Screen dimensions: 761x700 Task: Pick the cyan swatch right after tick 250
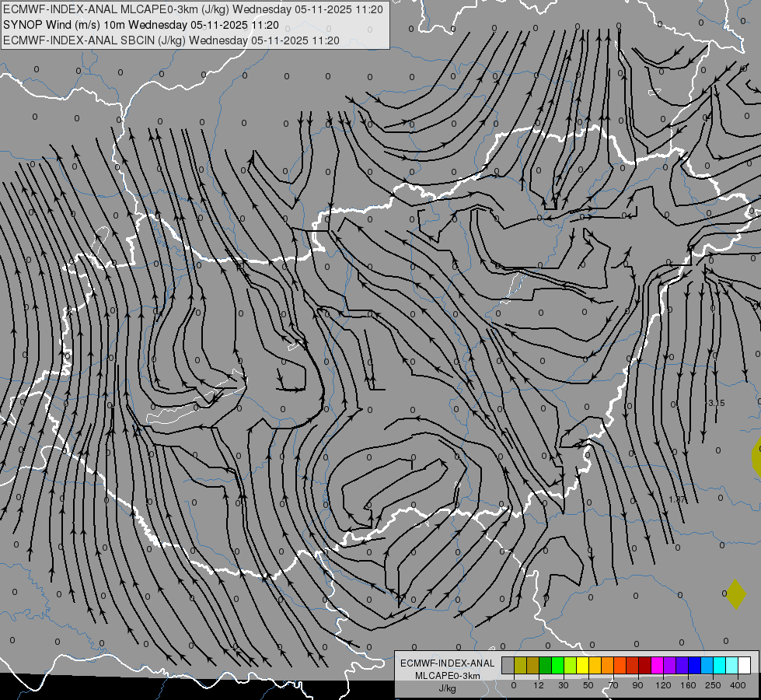click(x=720, y=666)
